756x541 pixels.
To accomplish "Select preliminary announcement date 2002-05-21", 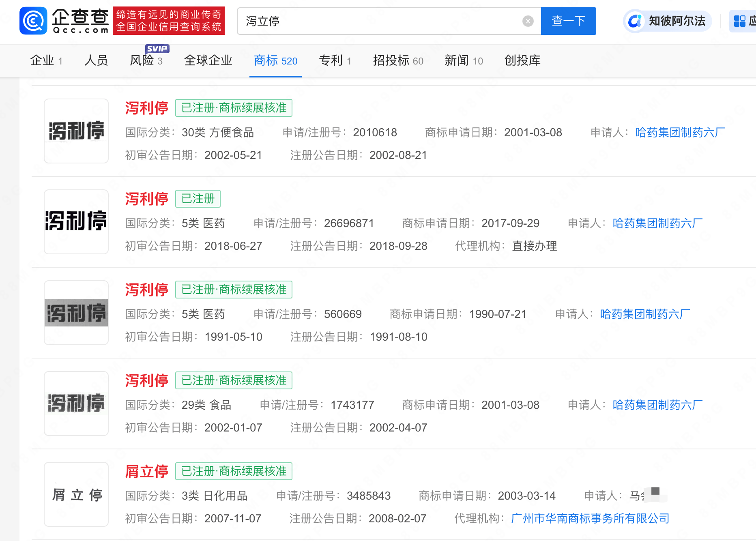I will [233, 155].
